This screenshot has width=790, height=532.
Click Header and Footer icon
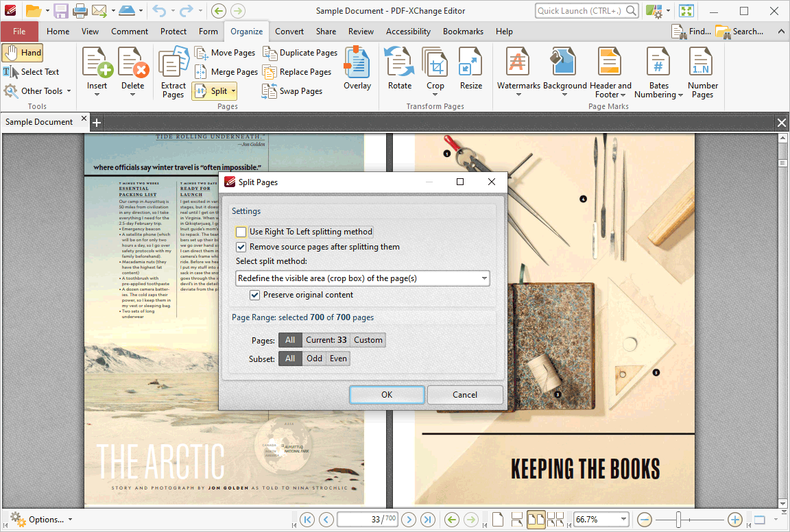point(610,62)
